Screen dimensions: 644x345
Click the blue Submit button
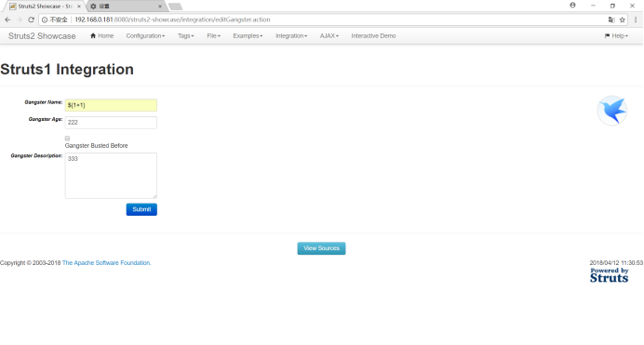click(141, 209)
